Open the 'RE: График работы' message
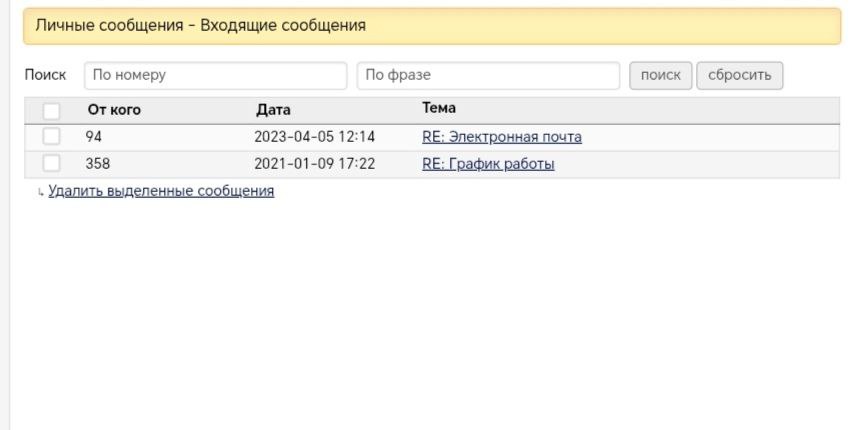The image size is (854, 430). 488,164
